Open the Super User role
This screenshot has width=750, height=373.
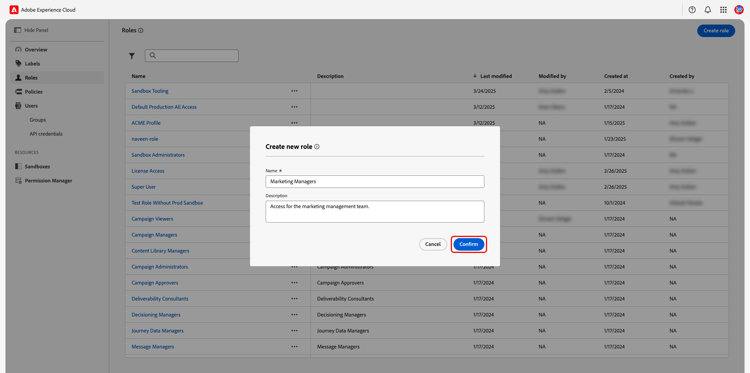tap(143, 187)
